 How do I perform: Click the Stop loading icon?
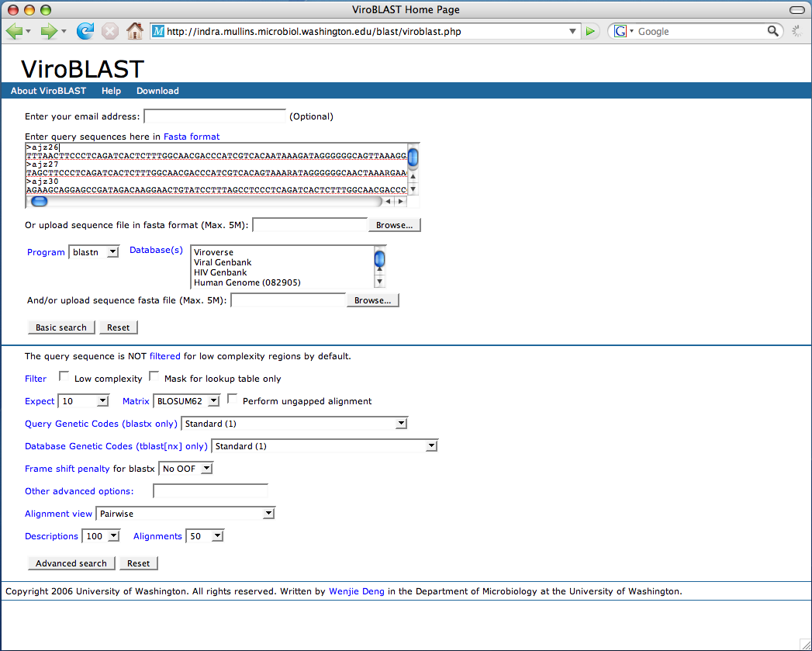[x=110, y=31]
